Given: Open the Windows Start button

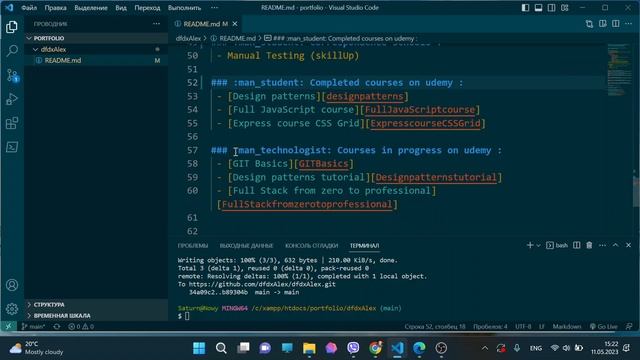Looking at the screenshot, I should click(x=199, y=348).
